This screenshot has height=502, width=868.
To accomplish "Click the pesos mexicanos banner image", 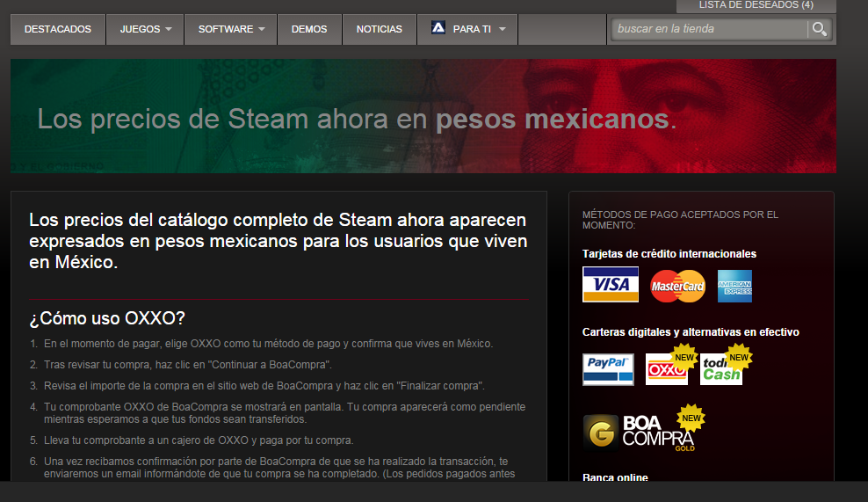I will [x=423, y=116].
